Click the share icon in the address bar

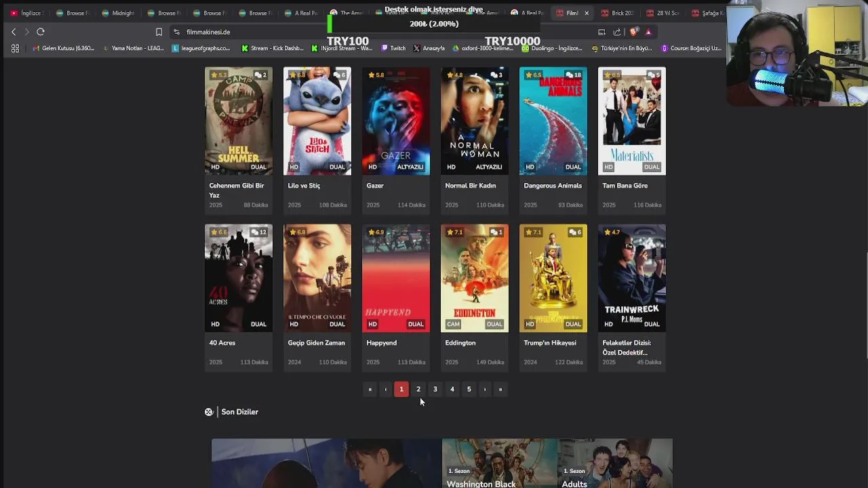click(x=617, y=32)
